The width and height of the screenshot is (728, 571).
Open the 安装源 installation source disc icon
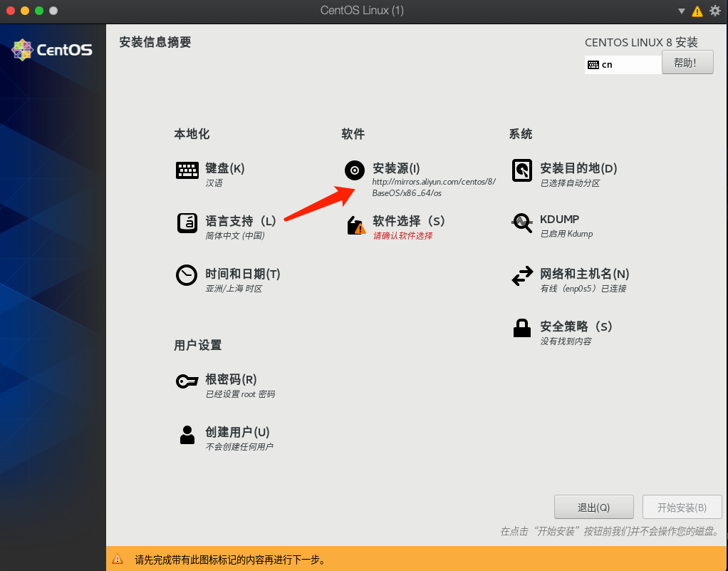pyautogui.click(x=354, y=170)
